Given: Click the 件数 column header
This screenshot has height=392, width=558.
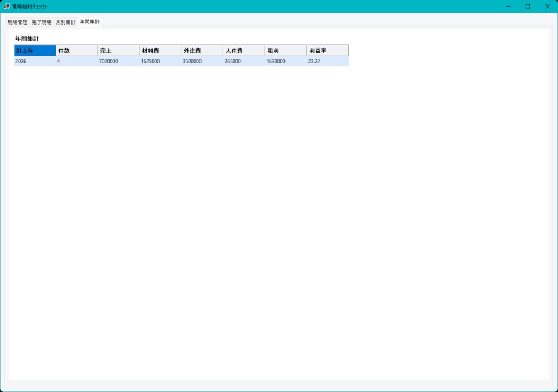Looking at the screenshot, I should coord(76,51).
